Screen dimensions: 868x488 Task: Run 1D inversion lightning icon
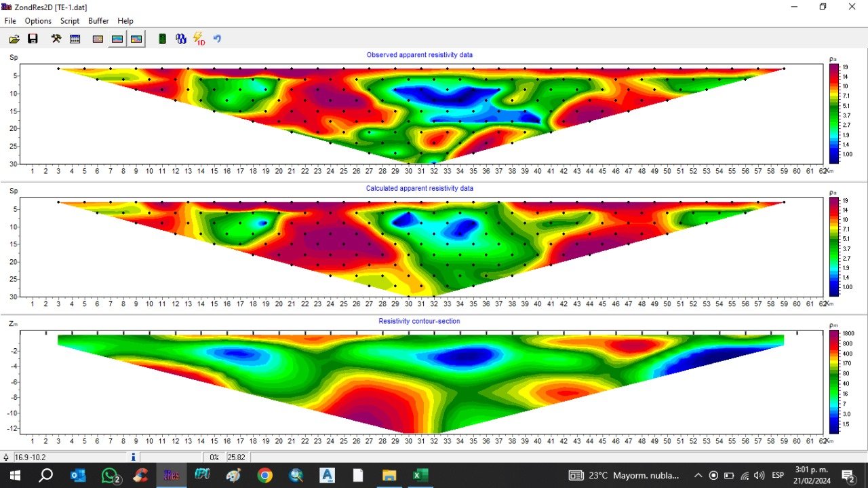point(199,39)
